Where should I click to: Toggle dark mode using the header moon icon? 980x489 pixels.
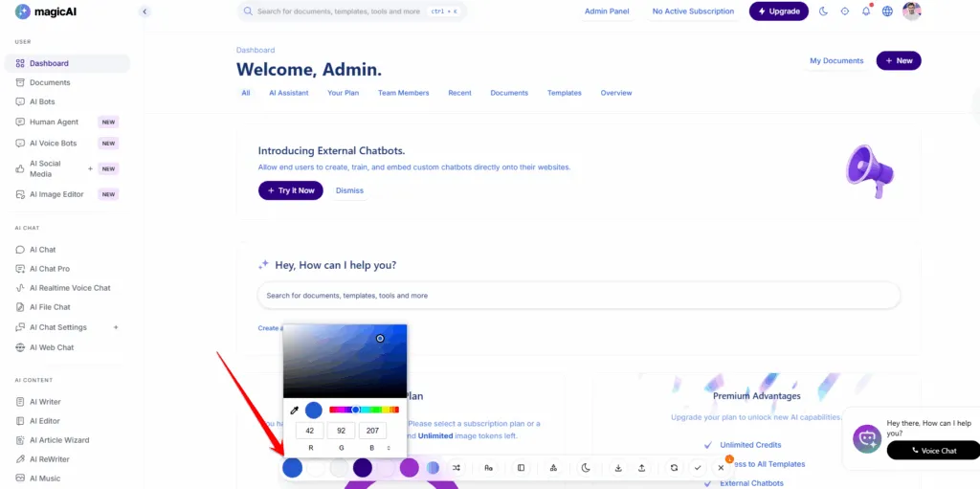pos(823,11)
